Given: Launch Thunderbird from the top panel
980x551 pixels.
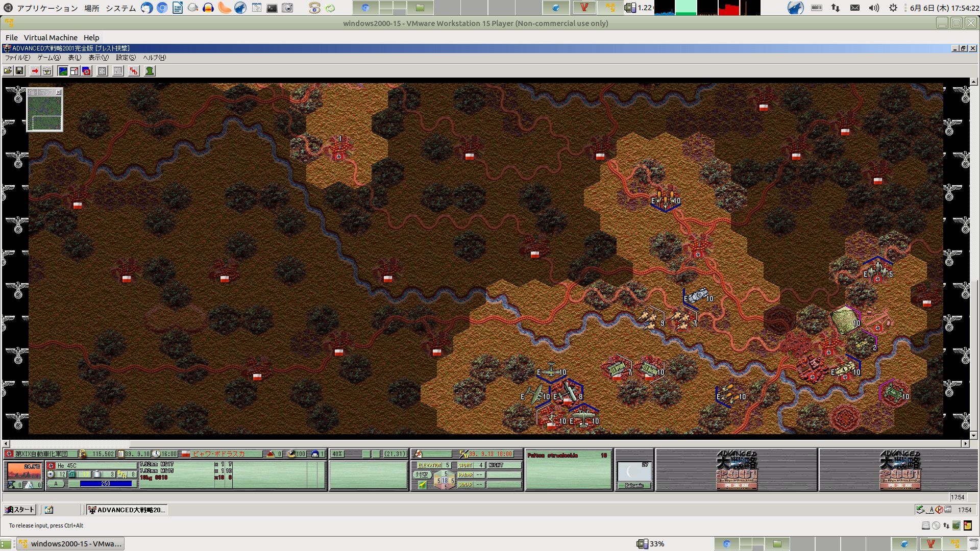Looking at the screenshot, I should click(x=147, y=8).
